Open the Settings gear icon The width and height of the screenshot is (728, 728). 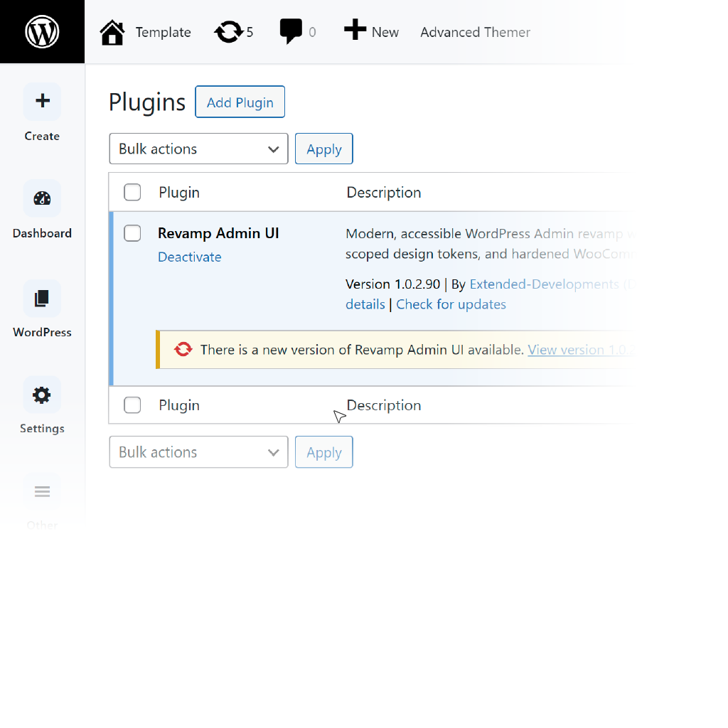pos(42,395)
